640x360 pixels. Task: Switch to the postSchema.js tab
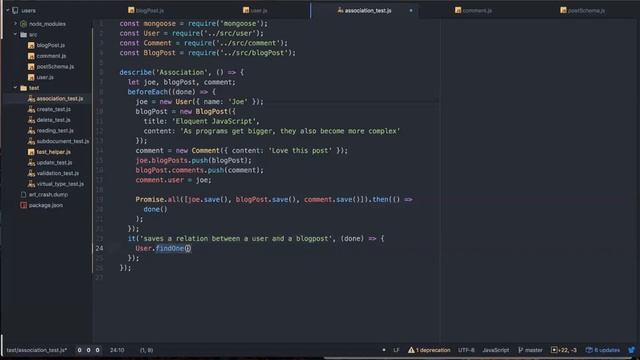pos(582,10)
